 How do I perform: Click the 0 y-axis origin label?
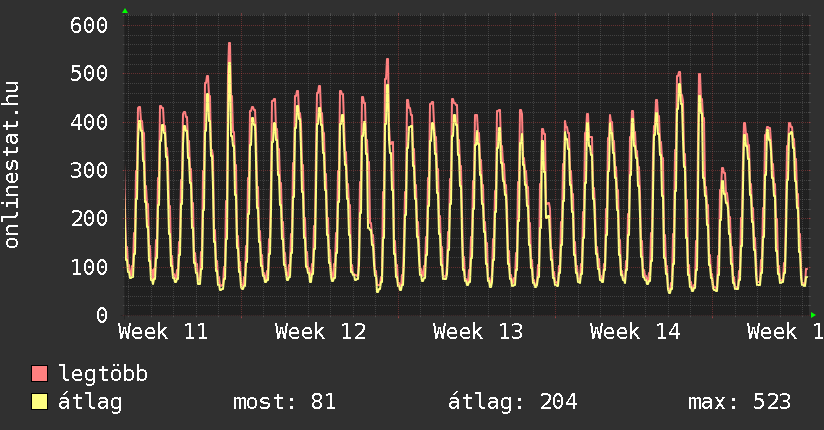coord(101,316)
